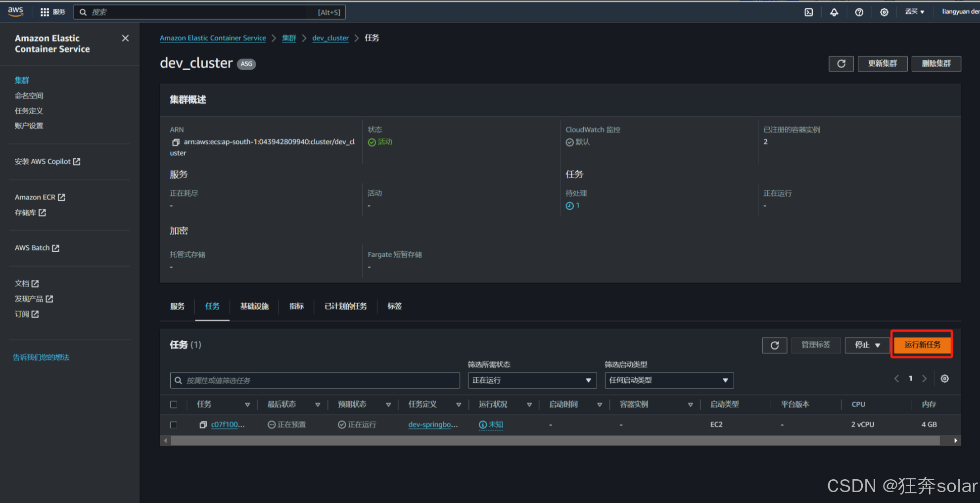Click the 运行新任务 button
This screenshot has width=980, height=503.
pos(922,345)
